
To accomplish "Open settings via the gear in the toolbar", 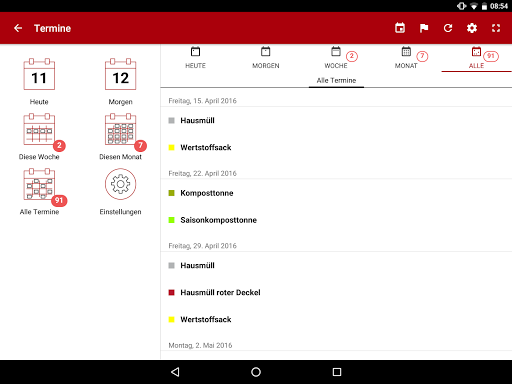I will [472, 28].
